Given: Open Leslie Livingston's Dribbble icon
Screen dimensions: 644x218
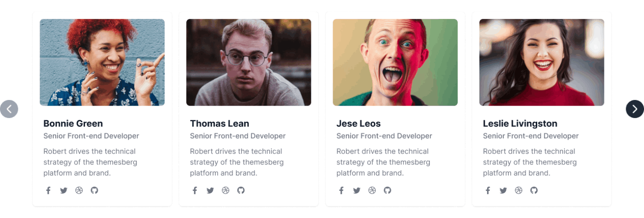Looking at the screenshot, I should coord(518,190).
